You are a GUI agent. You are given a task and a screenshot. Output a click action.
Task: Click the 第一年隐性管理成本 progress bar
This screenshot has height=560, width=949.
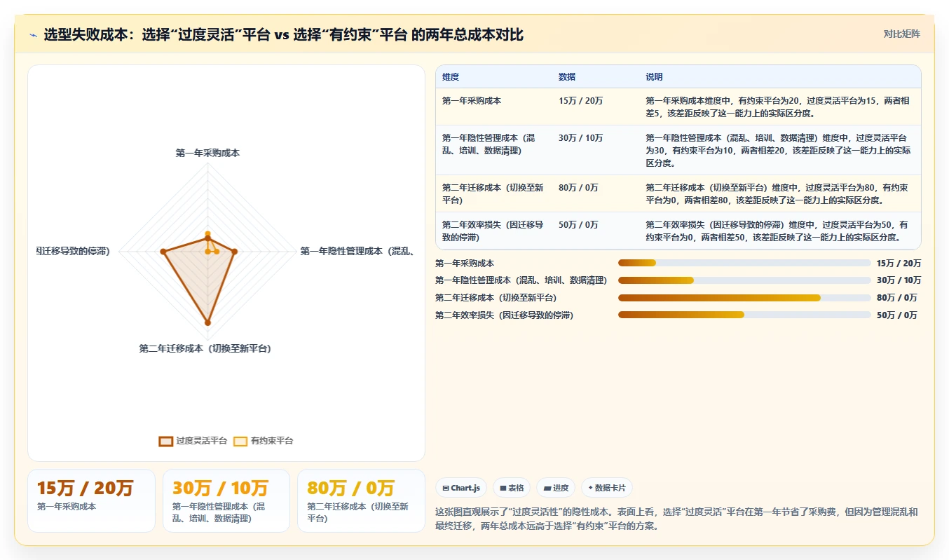[x=744, y=280]
